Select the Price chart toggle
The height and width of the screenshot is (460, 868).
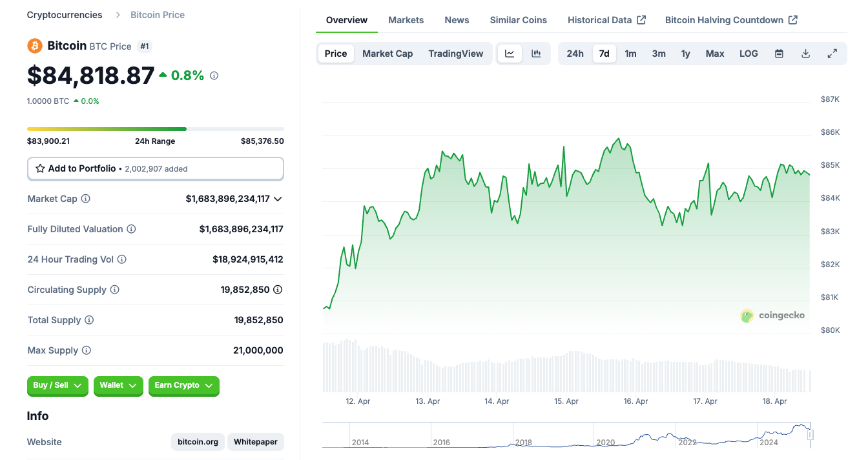pos(336,54)
